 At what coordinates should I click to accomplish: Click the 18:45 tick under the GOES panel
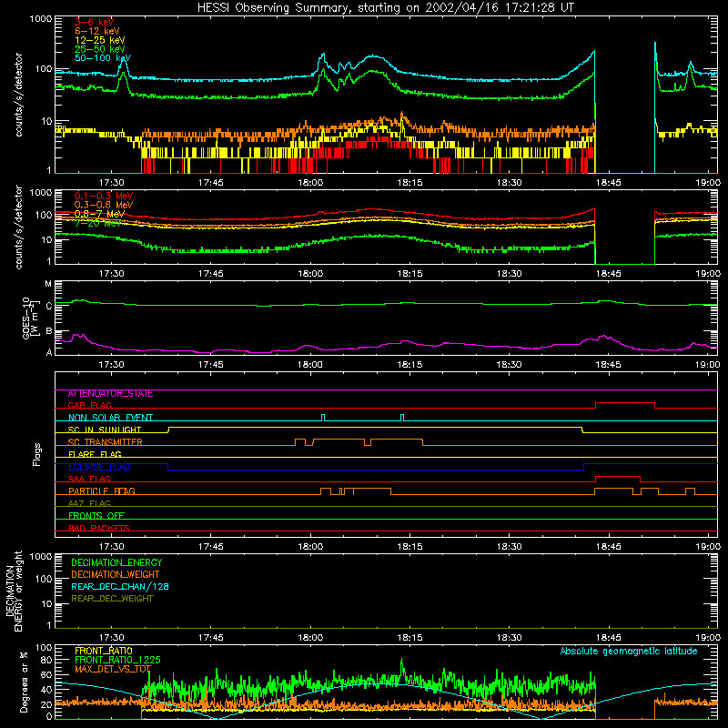(609, 365)
